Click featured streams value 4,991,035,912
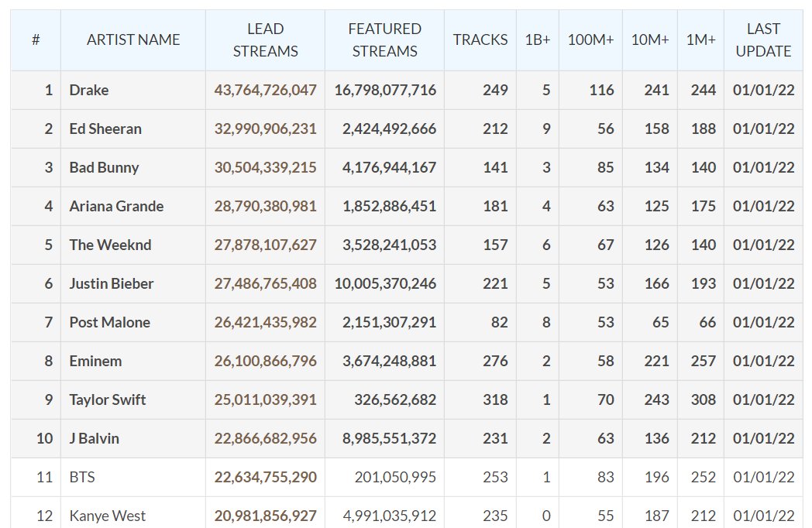This screenshot has width=812, height=528. (389, 516)
